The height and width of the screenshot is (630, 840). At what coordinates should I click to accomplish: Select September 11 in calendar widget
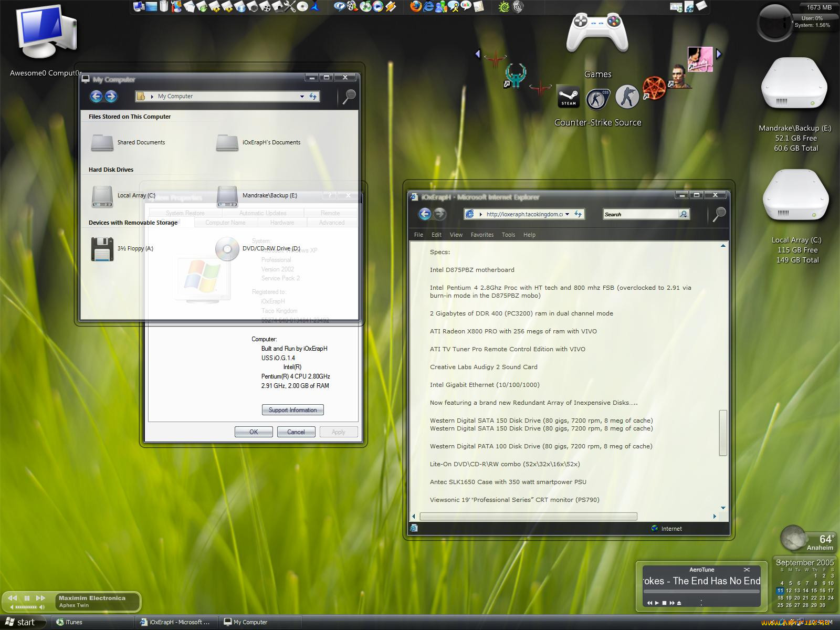tap(780, 591)
